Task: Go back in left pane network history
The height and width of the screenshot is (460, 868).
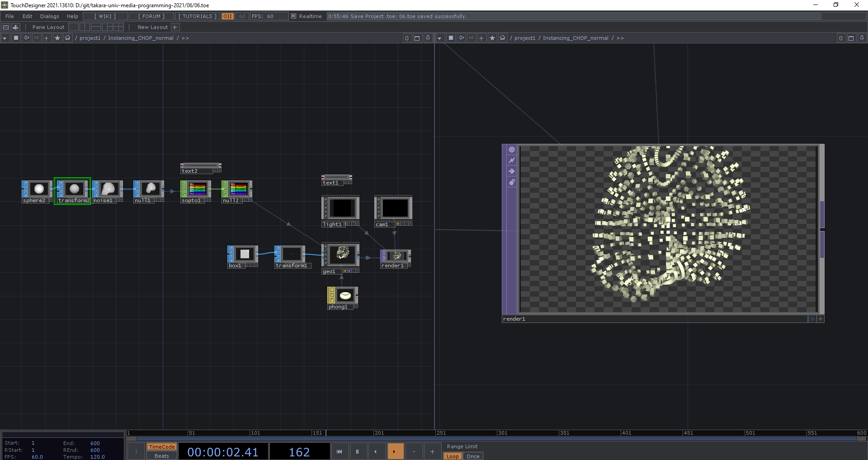Action: pos(26,38)
